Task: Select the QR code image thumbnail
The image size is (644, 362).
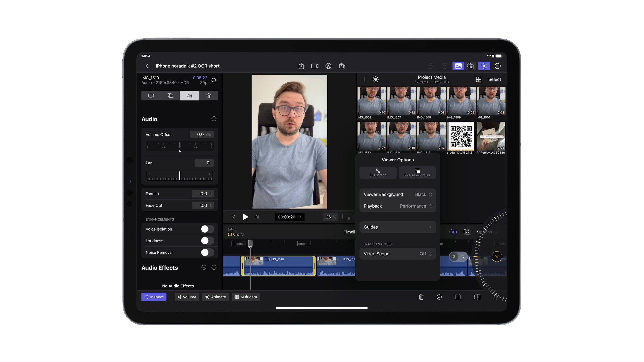Action: pos(461,136)
